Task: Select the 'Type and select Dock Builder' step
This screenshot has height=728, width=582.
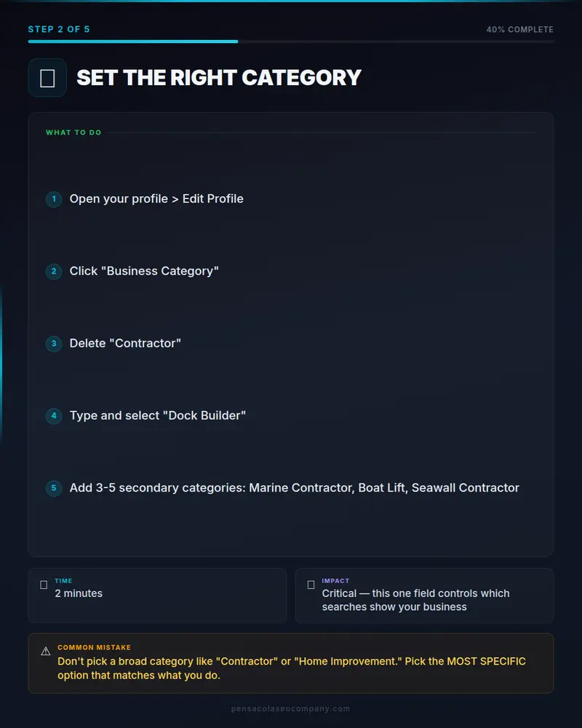Action: point(157,416)
